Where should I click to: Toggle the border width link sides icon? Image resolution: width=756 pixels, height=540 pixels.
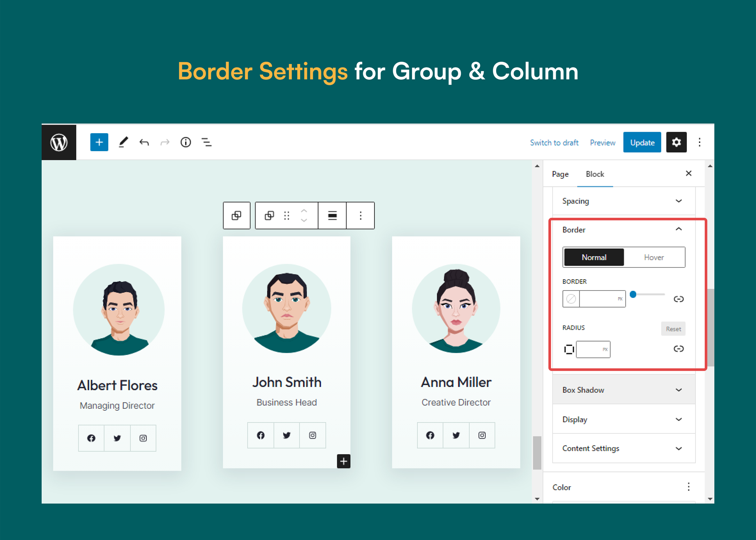[678, 299]
